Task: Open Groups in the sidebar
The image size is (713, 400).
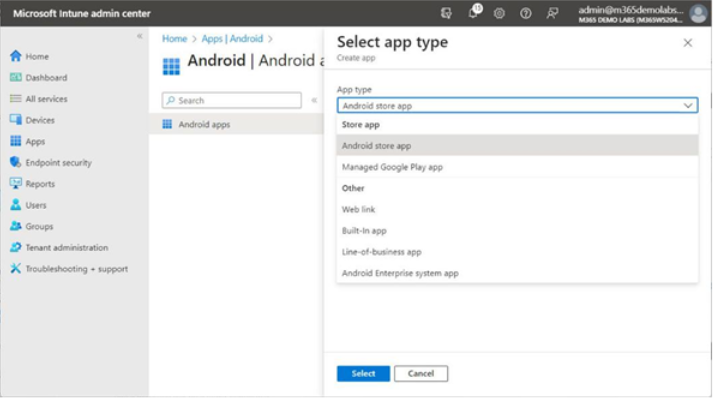Action: 31,226
